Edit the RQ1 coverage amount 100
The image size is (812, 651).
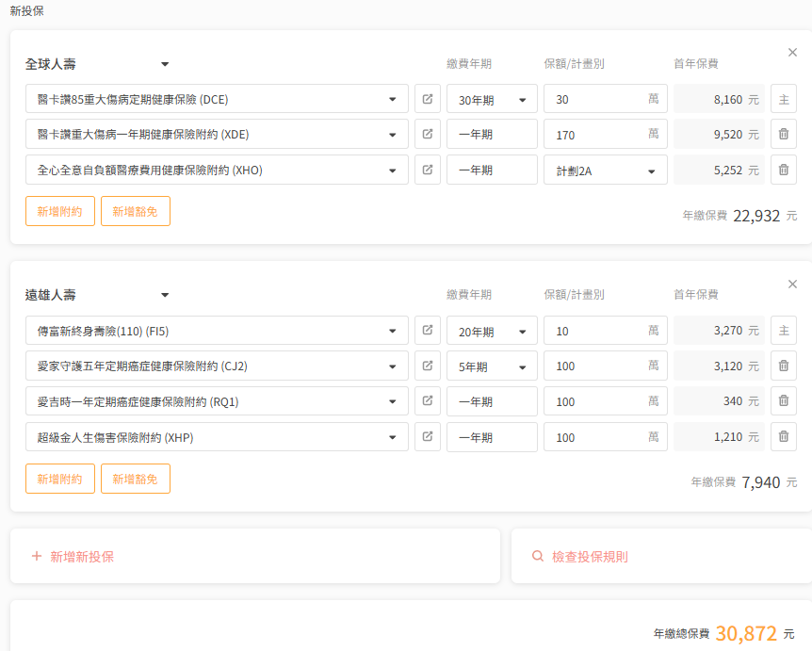(x=606, y=400)
